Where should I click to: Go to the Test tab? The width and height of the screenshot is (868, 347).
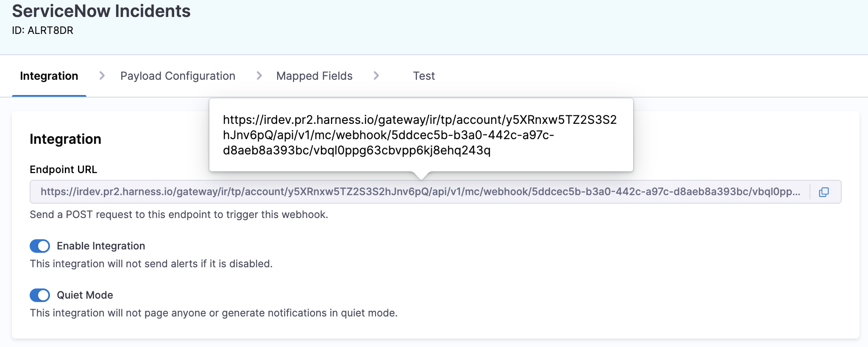(x=424, y=76)
